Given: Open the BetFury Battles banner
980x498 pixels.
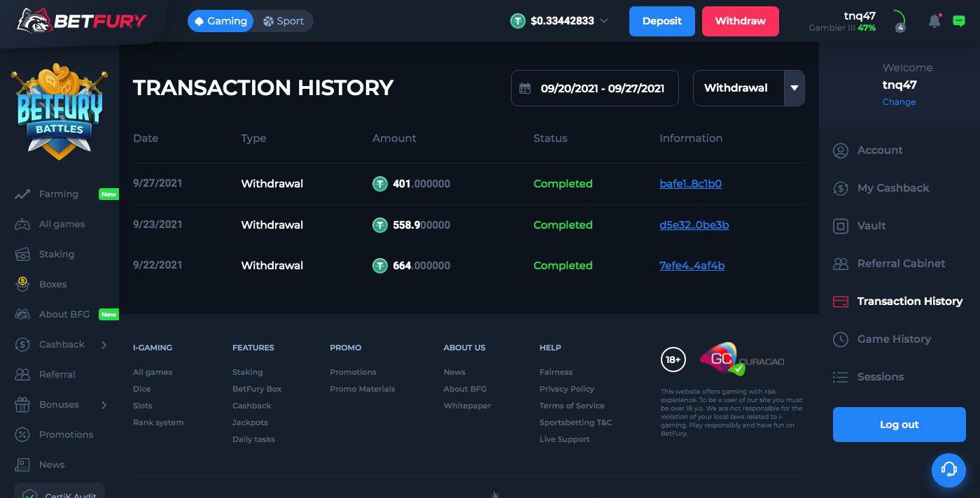Looking at the screenshot, I should [59, 113].
